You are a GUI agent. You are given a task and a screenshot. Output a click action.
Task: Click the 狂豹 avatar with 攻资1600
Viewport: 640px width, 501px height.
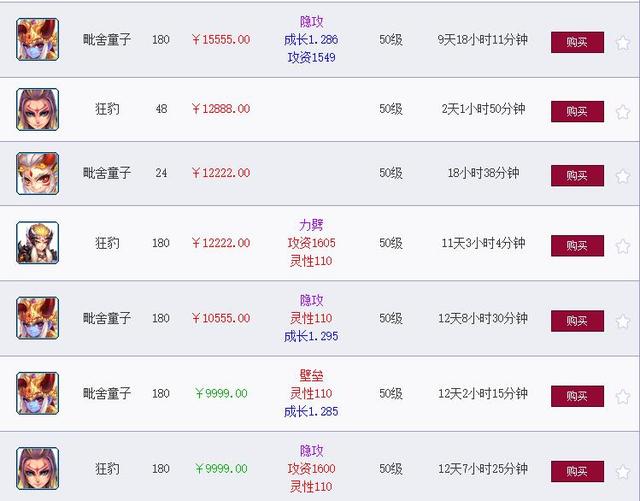click(x=38, y=469)
